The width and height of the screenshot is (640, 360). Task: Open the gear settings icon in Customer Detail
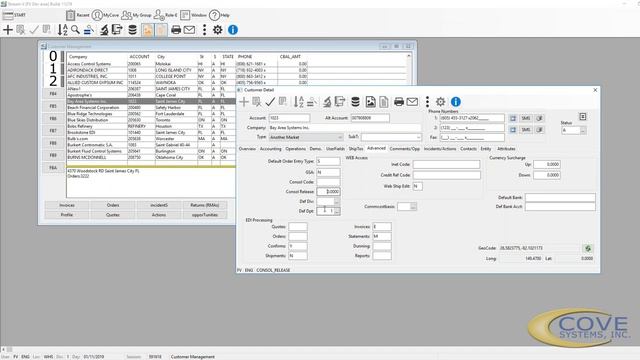[x=440, y=102]
